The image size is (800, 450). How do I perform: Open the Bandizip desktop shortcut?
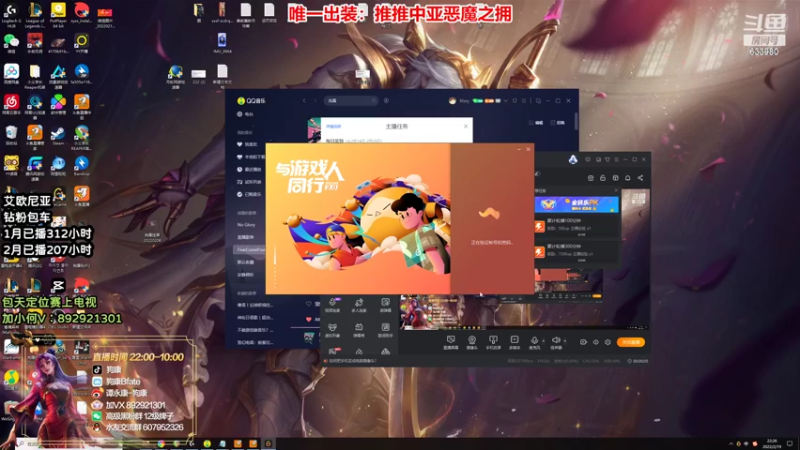[x=82, y=166]
